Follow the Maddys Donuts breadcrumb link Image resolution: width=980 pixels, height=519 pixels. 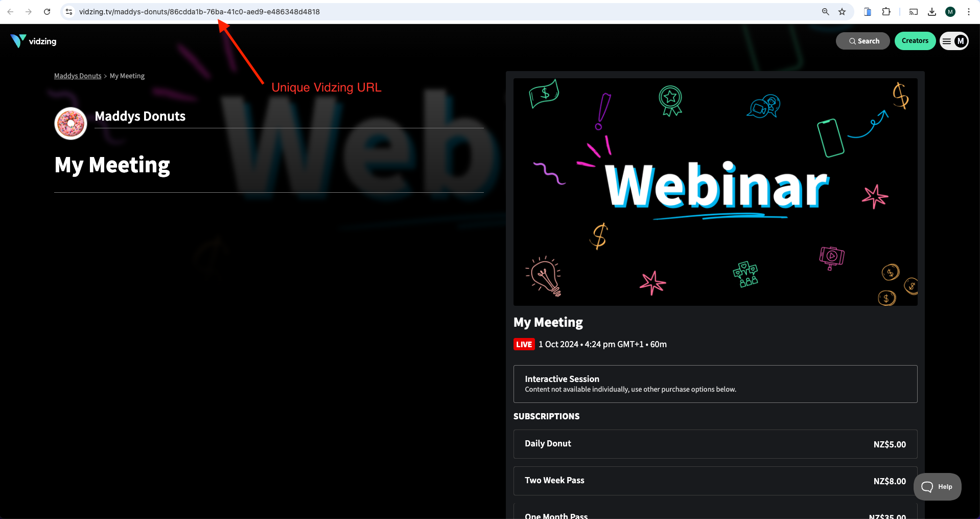78,76
